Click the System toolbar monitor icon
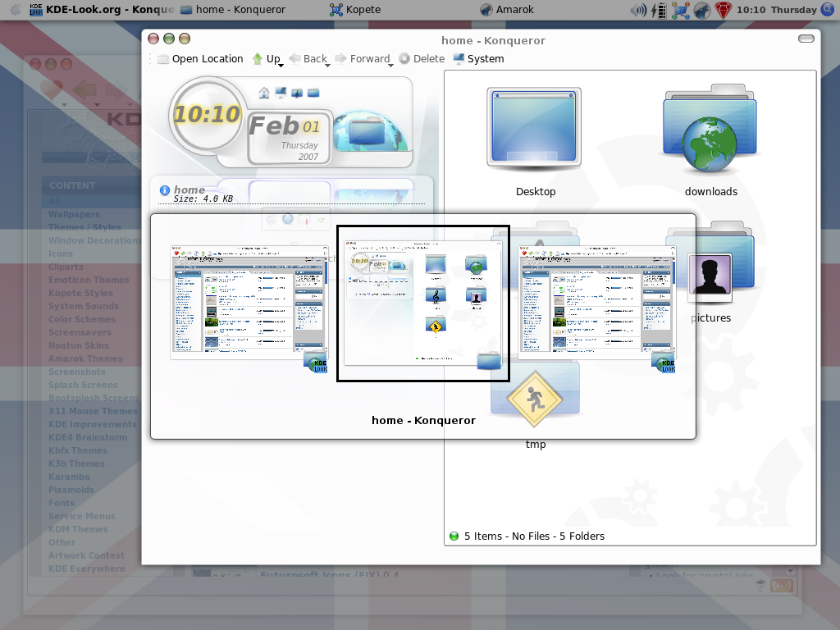This screenshot has width=840, height=630. click(x=459, y=59)
